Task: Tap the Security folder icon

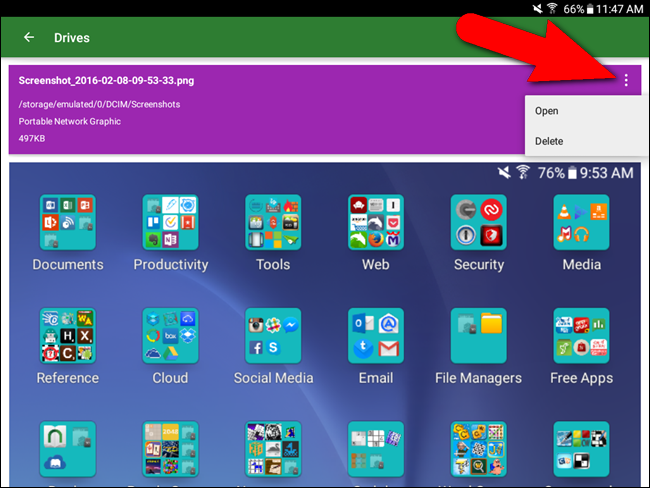Action: click(x=478, y=223)
